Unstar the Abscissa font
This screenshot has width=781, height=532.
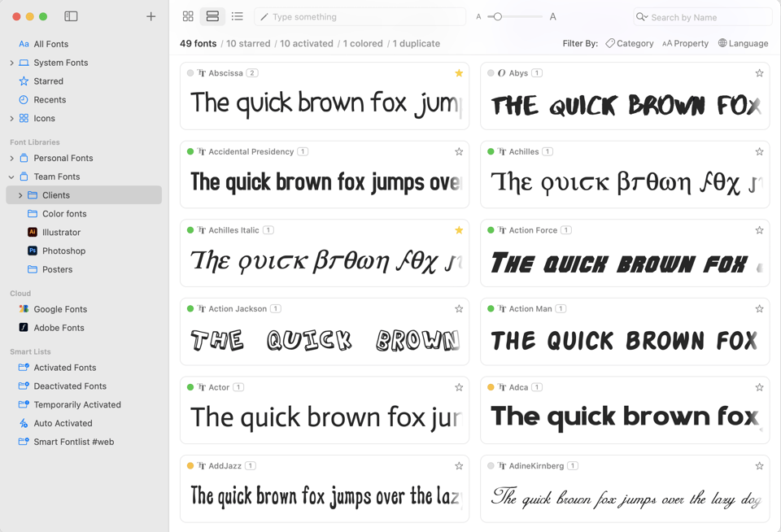(458, 72)
